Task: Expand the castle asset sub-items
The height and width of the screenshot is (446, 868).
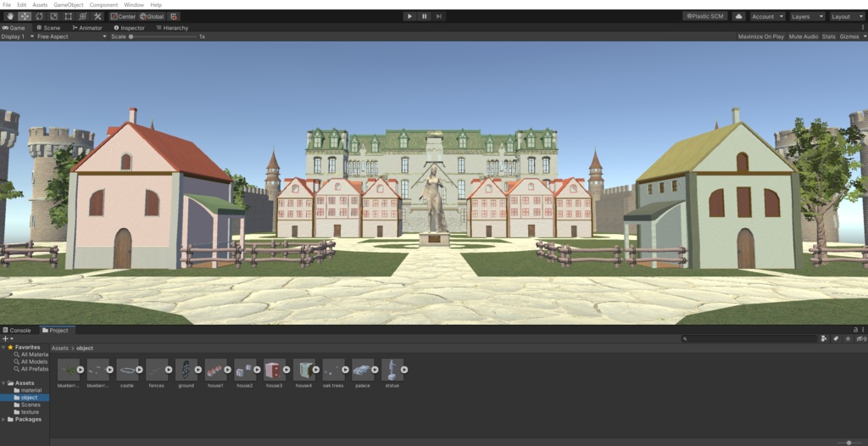Action: (x=140, y=370)
